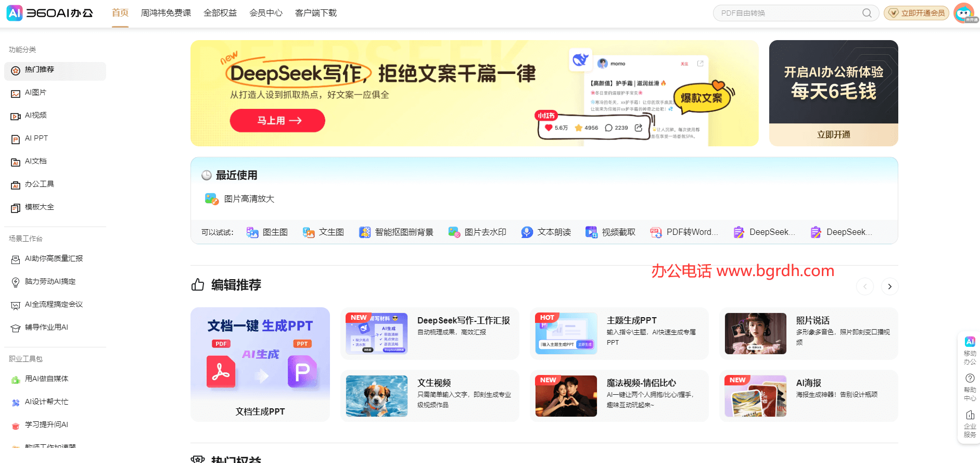The height and width of the screenshot is (463, 980).
Task: Click the 图片去水印 icon
Action: point(454,232)
